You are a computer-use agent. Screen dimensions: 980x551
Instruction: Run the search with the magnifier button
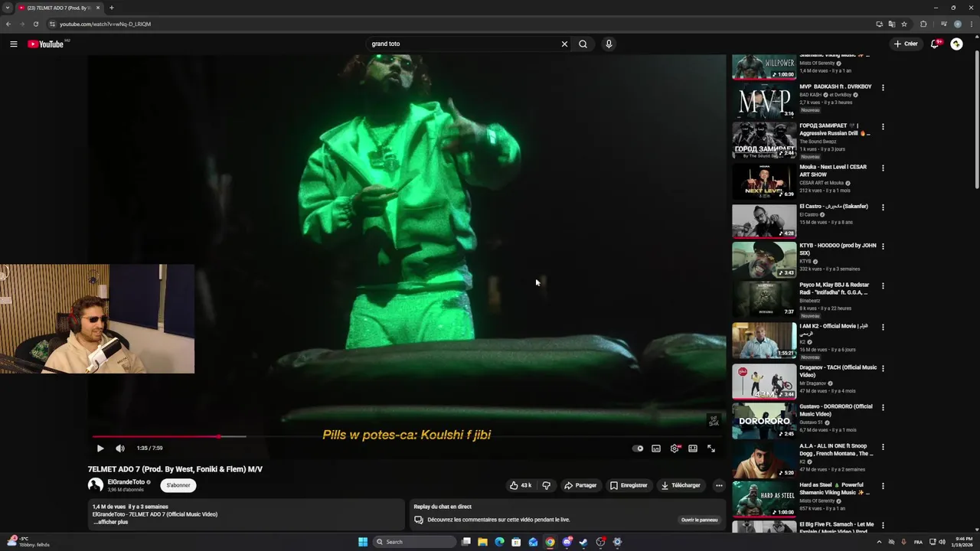pos(583,44)
